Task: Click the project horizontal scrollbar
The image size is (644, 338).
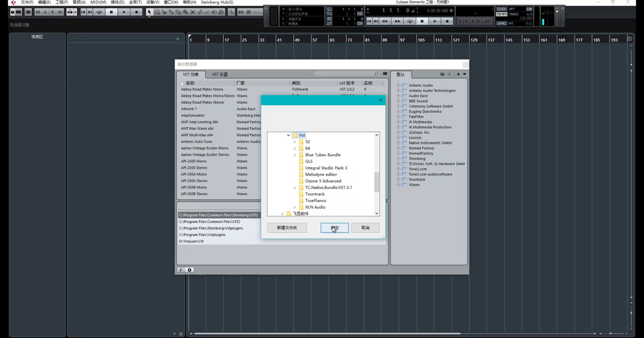Action: [327, 334]
